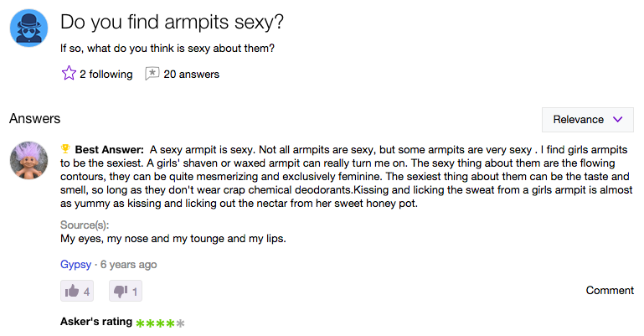Click the Answers section heading
The width and height of the screenshot is (644, 336).
(35, 118)
